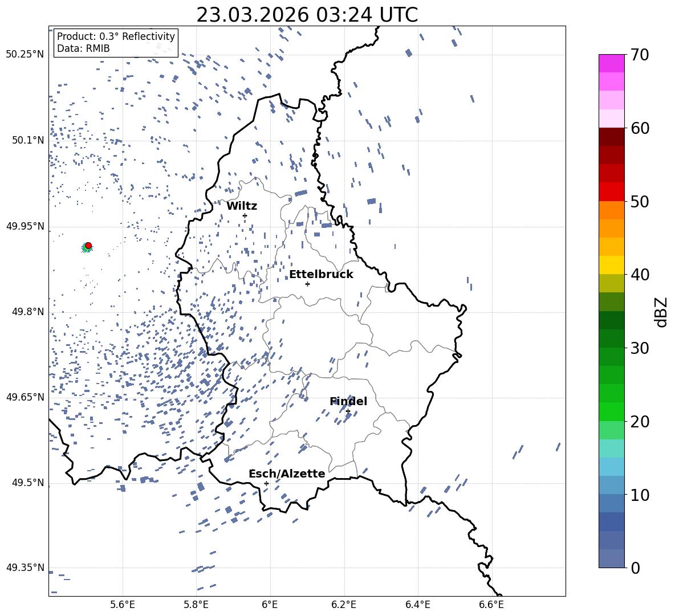675x616 pixels.
Task: Select the Esch/Alzette city label
Action: [x=287, y=474]
